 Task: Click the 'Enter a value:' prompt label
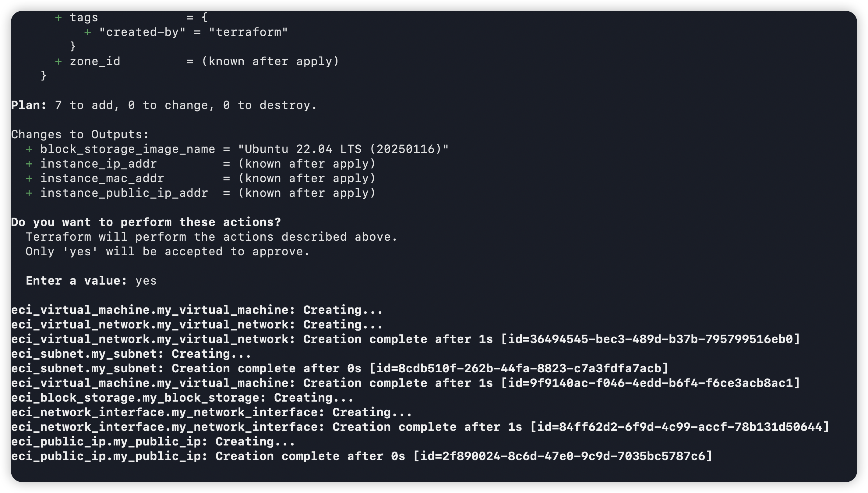click(76, 281)
